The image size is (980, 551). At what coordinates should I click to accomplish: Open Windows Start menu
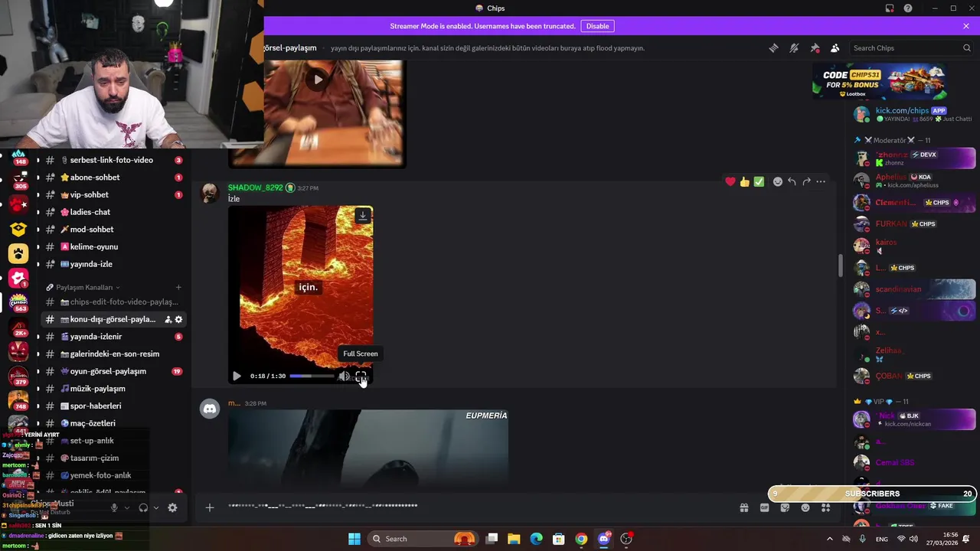pyautogui.click(x=354, y=539)
